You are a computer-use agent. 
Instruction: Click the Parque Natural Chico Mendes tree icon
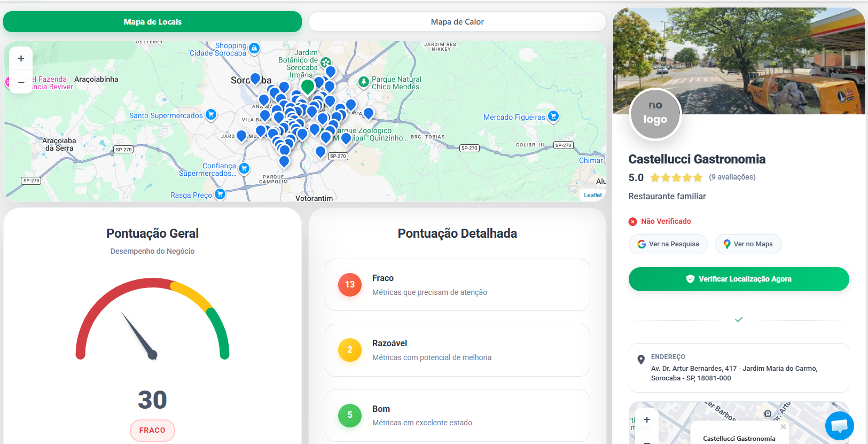[364, 82]
